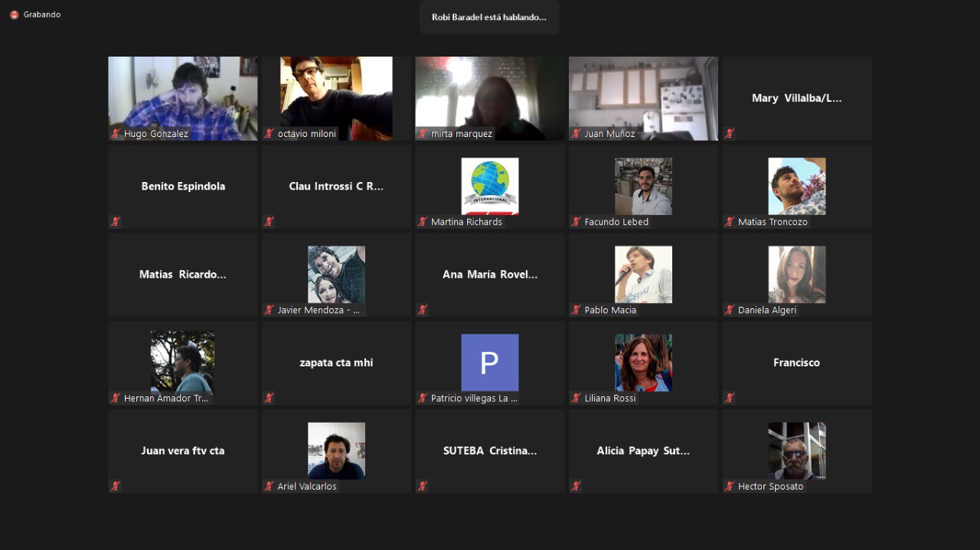
Task: Click the red Grabando recording indicator icon
Action: pyautogui.click(x=14, y=15)
